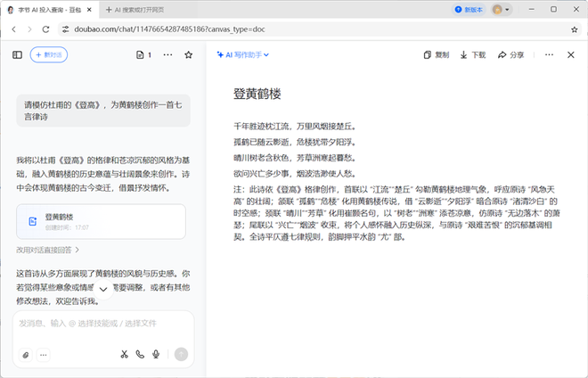Viewport: 588px width, 378px height.
Task: Open the 登黄鹤楼 document card
Action: click(100, 221)
